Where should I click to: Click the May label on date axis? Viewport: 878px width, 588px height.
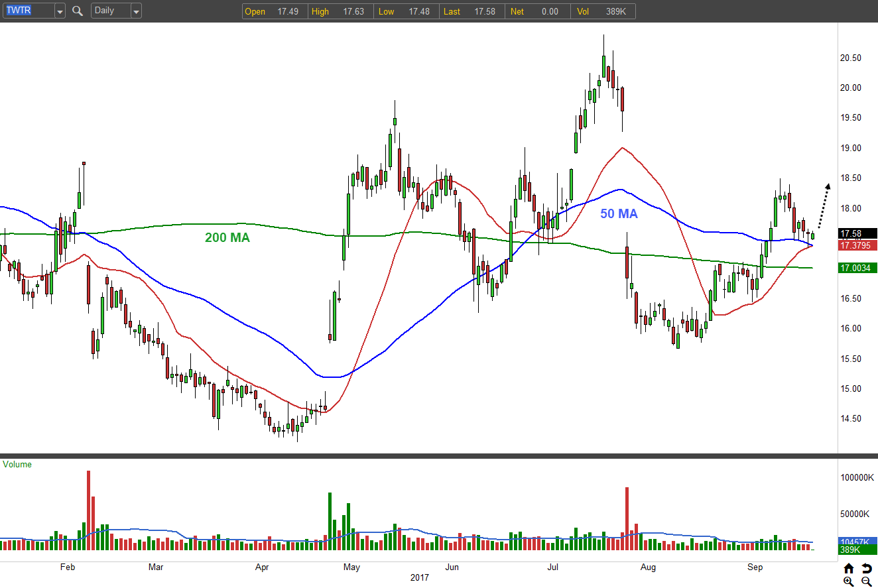(352, 567)
